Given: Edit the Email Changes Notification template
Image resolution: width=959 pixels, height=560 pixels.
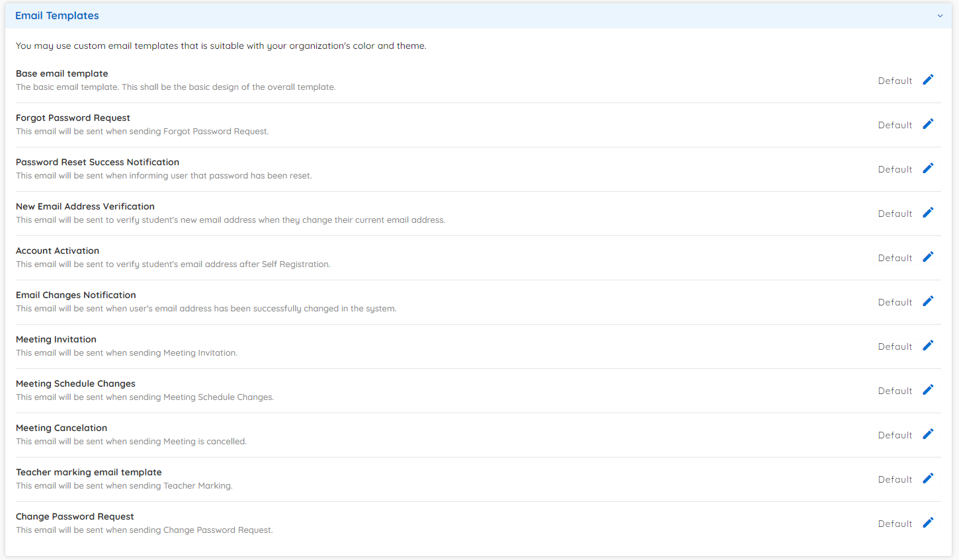Looking at the screenshot, I should pyautogui.click(x=928, y=301).
